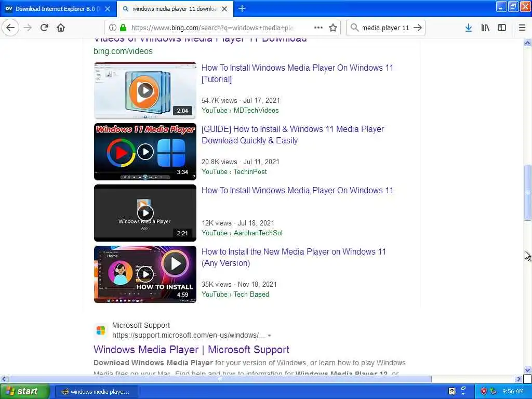Open the AarohanTechSol install video link
The width and height of the screenshot is (532, 399).
point(297,190)
